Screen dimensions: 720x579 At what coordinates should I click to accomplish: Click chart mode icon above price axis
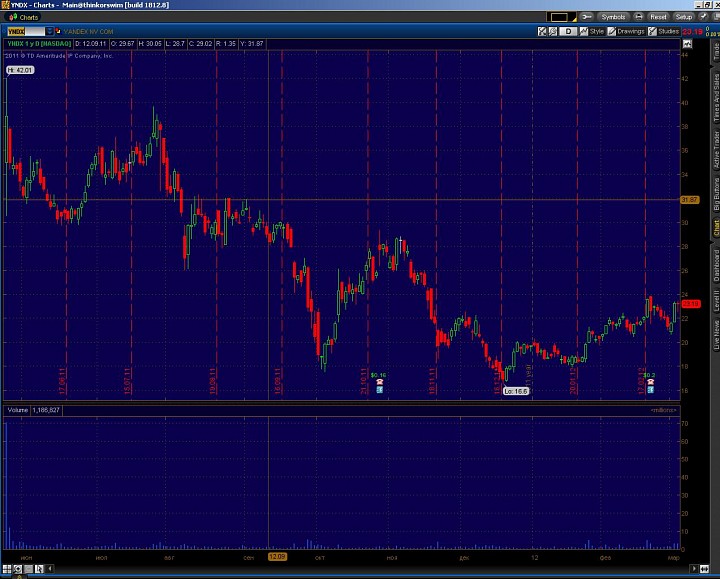(x=687, y=44)
